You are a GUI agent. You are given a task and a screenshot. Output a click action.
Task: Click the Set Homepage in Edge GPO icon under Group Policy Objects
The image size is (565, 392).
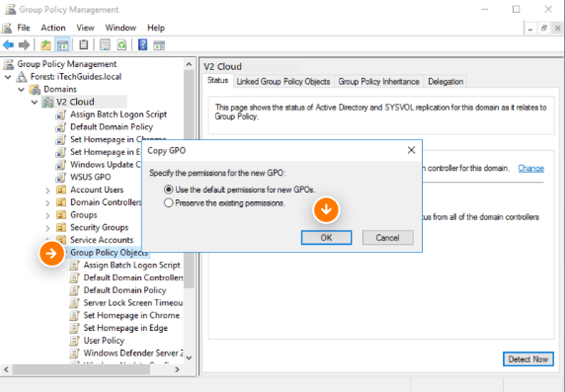[74, 328]
